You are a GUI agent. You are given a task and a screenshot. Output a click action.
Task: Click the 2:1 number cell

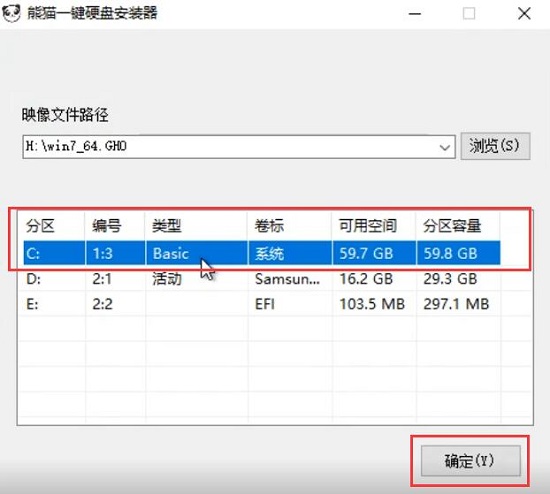[x=115, y=279]
